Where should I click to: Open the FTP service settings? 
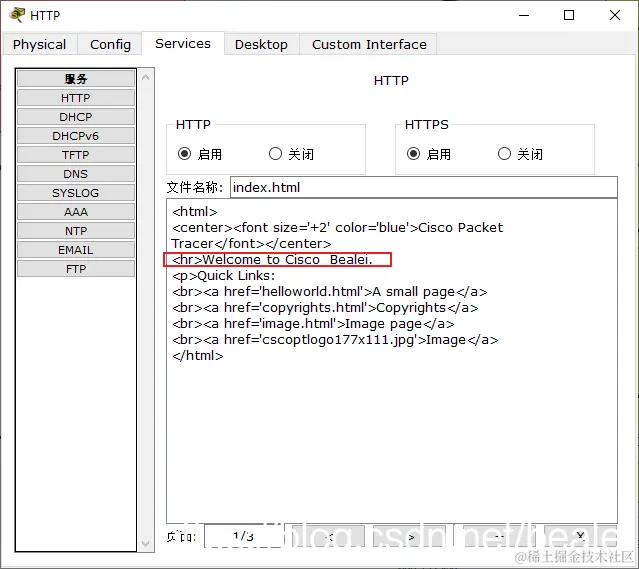(76, 269)
